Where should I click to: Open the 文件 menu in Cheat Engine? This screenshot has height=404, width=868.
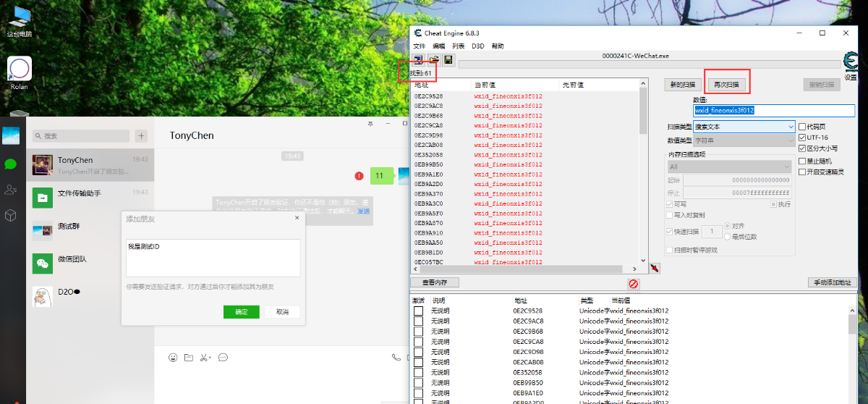click(x=419, y=46)
